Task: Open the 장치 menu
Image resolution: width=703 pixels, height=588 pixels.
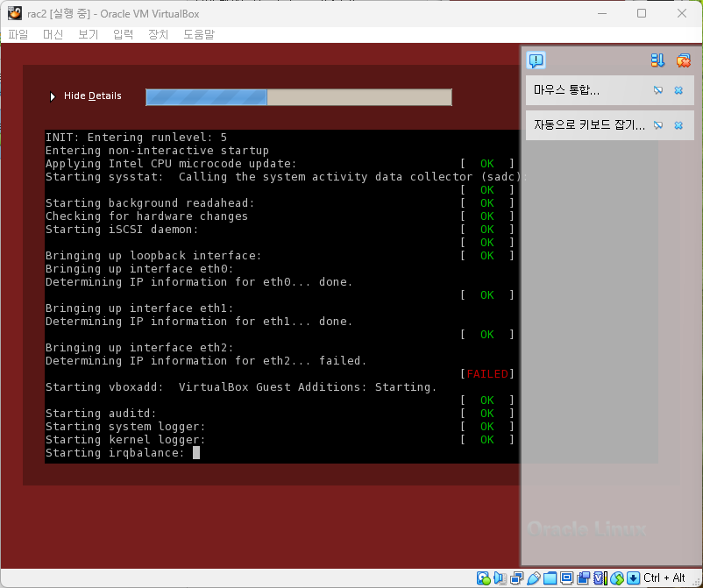Action: click(159, 34)
